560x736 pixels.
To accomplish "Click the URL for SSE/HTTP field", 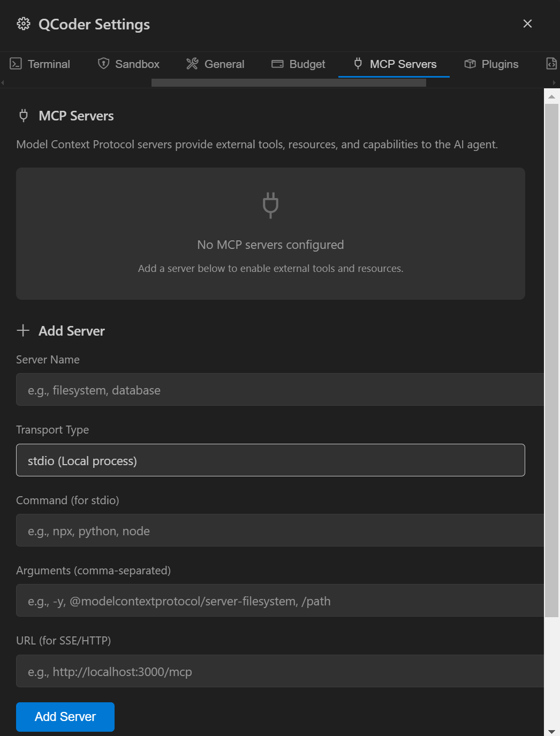I will (279, 671).
